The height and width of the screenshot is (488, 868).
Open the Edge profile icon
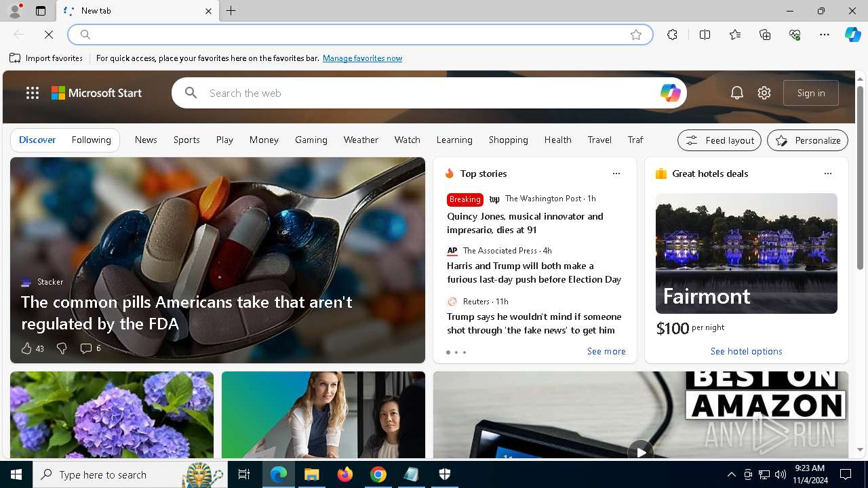click(14, 11)
